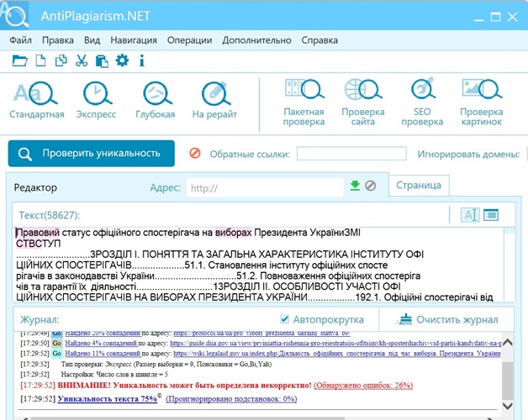Open the Файл menu
Screen dimensions: 528x420
[x=20, y=40]
